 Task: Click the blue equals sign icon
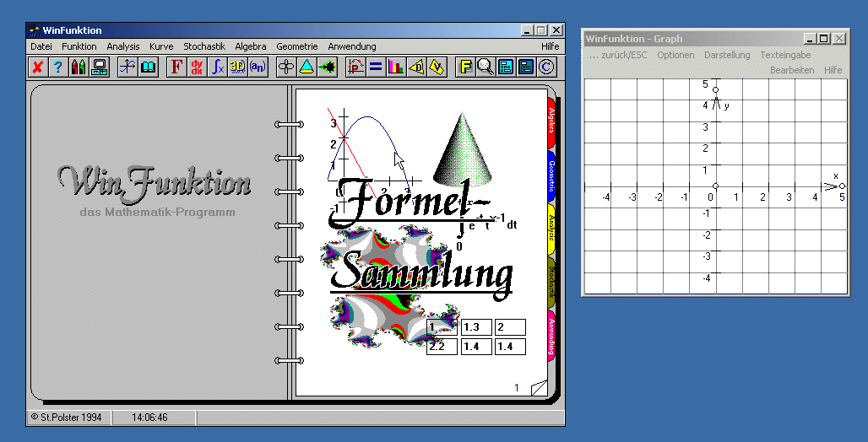click(376, 67)
